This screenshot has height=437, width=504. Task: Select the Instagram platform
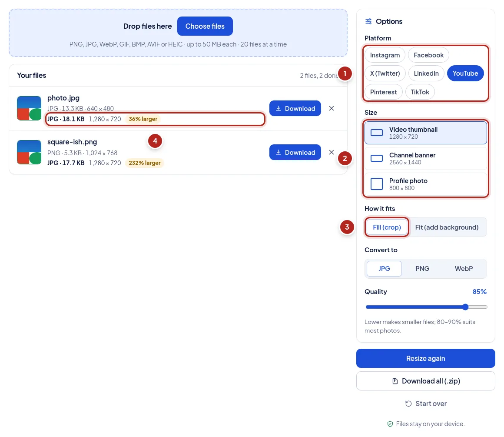(385, 55)
